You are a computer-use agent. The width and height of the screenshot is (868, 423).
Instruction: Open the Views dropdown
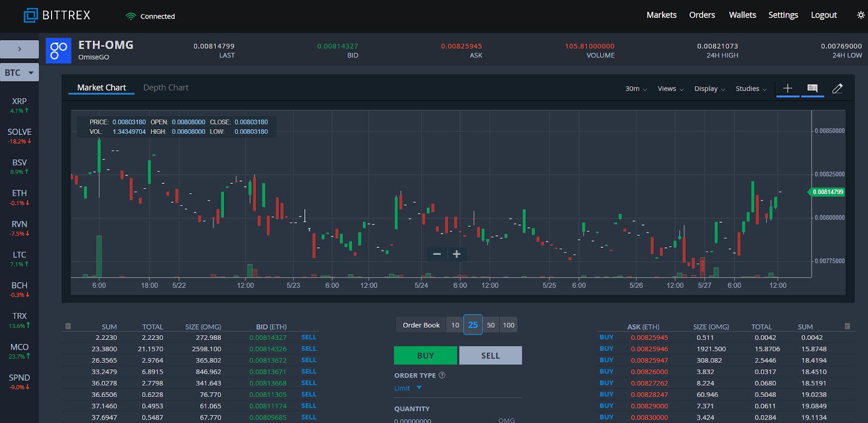click(671, 89)
